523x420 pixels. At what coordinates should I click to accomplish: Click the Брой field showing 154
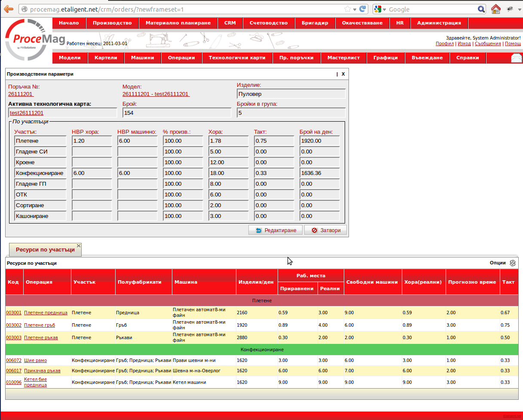[x=177, y=113]
